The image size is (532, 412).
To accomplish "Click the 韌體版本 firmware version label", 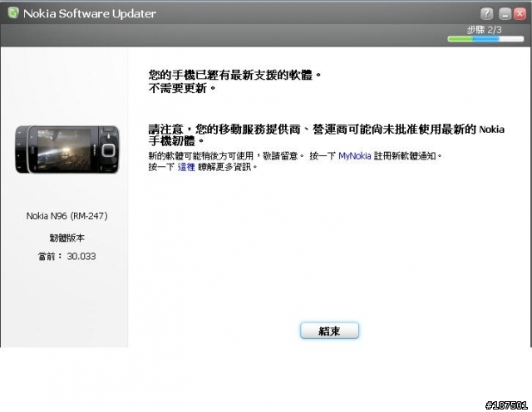I will pyautogui.click(x=66, y=238).
